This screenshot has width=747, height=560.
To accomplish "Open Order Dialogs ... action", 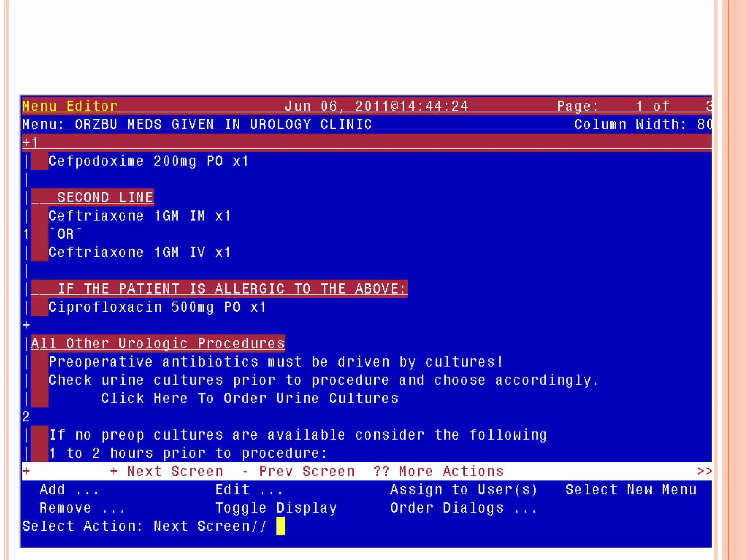I will point(464,508).
